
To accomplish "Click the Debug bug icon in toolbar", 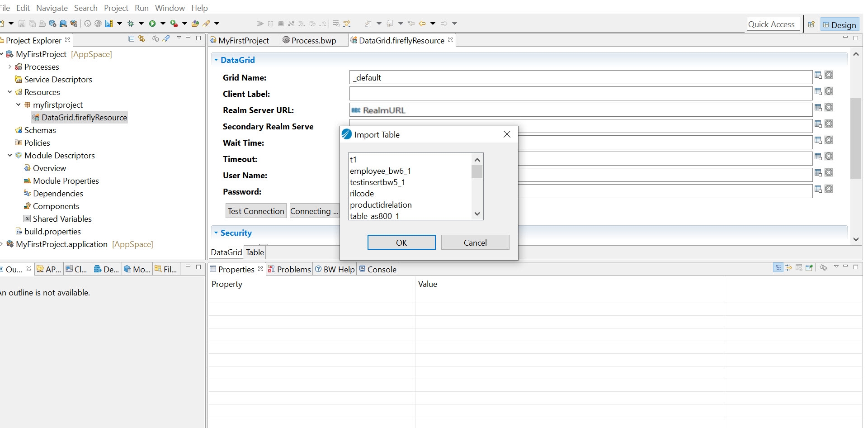I will 131,24.
